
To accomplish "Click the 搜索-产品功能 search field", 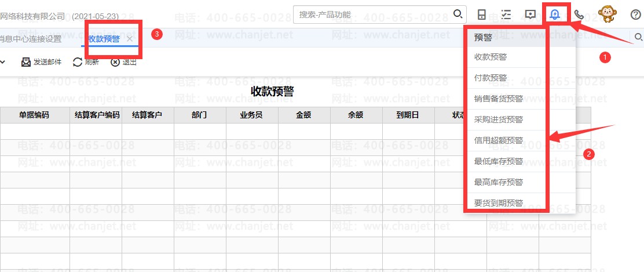I will point(374,14).
